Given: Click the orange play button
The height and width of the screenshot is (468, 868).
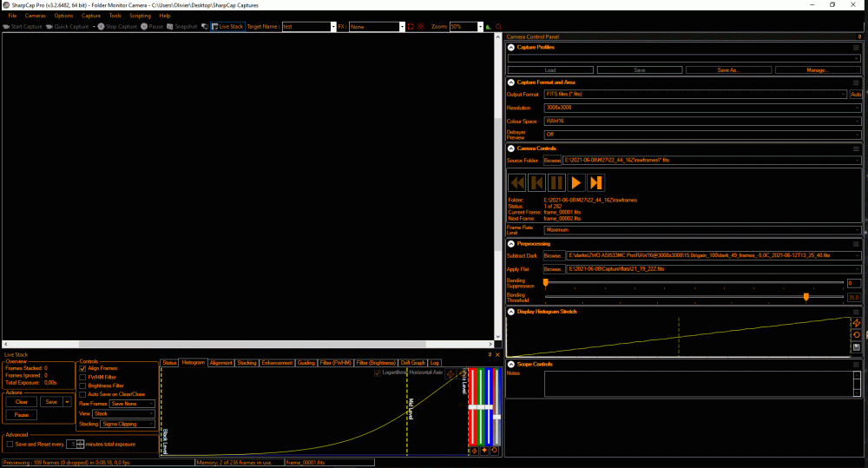Looking at the screenshot, I should (x=575, y=182).
